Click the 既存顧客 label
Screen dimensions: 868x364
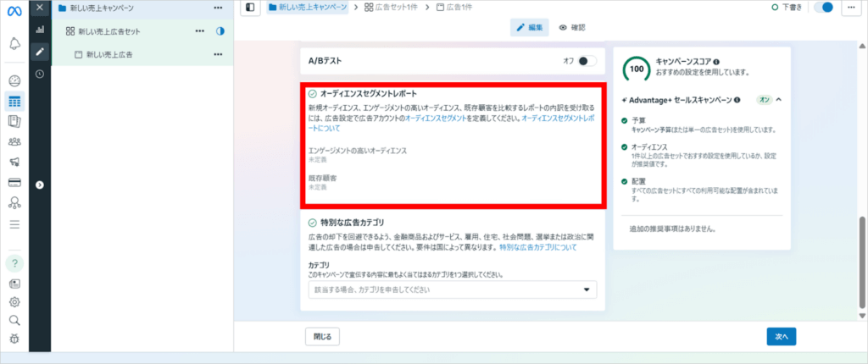point(323,179)
